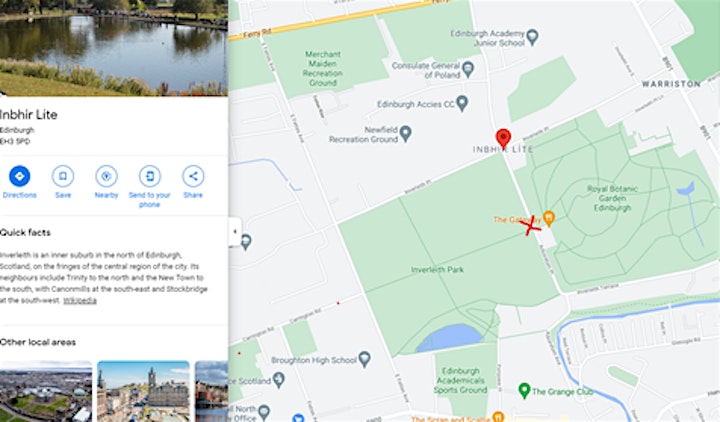The height and width of the screenshot is (422, 720).
Task: Open the first local area aerial thumbnail
Action: (x=46, y=391)
